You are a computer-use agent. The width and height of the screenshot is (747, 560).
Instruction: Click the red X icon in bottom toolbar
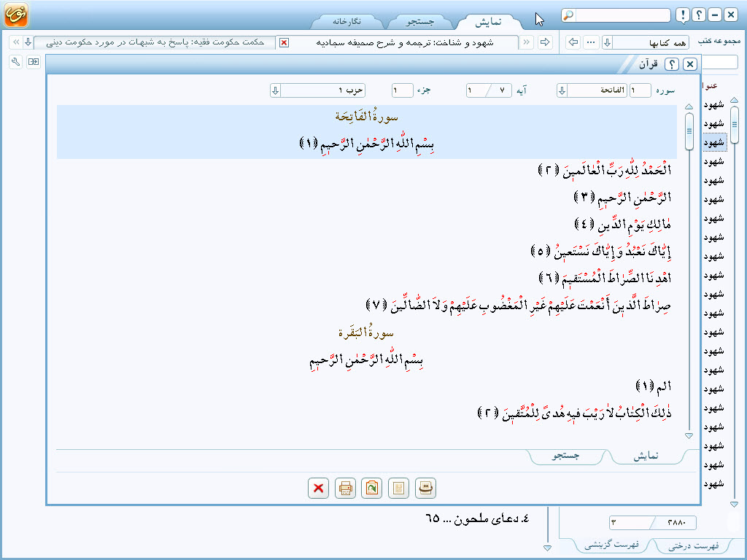pos(318,489)
